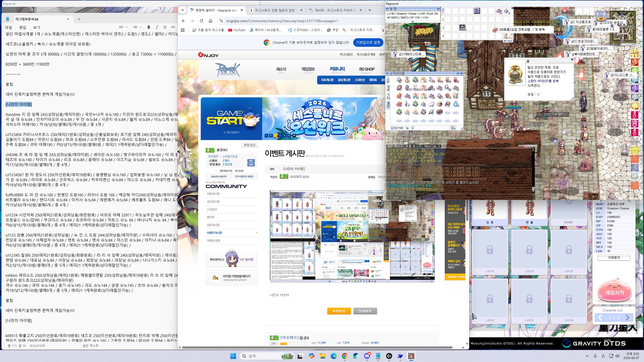Open volume control in system tray
This screenshot has width=644, height=362.
[617, 356]
